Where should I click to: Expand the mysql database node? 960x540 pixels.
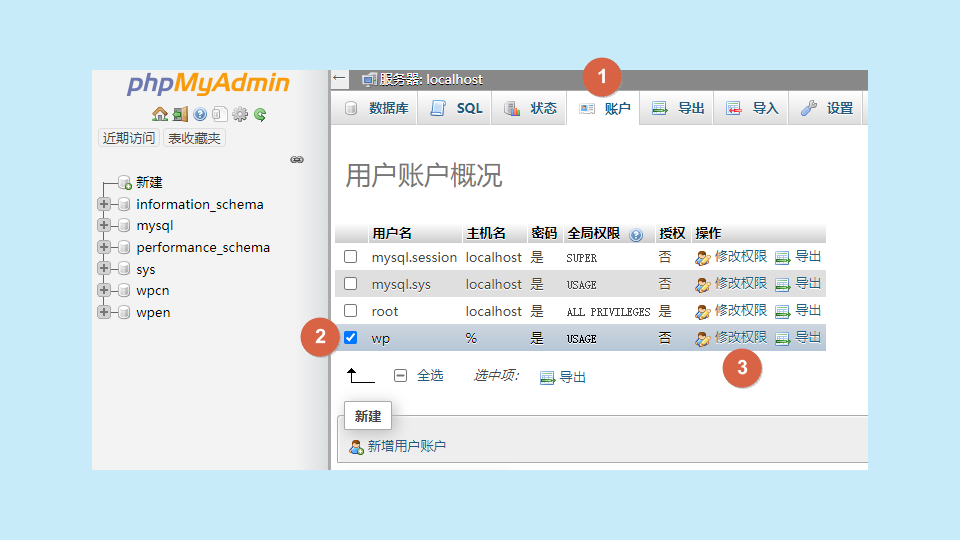pos(104,225)
